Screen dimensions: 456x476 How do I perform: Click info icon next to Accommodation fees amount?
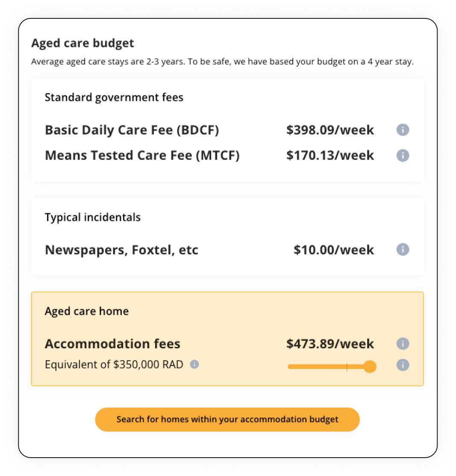click(403, 344)
